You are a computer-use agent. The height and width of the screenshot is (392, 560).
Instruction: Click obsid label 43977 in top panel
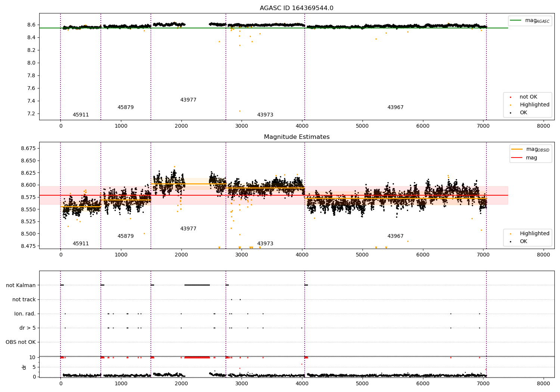188,100
